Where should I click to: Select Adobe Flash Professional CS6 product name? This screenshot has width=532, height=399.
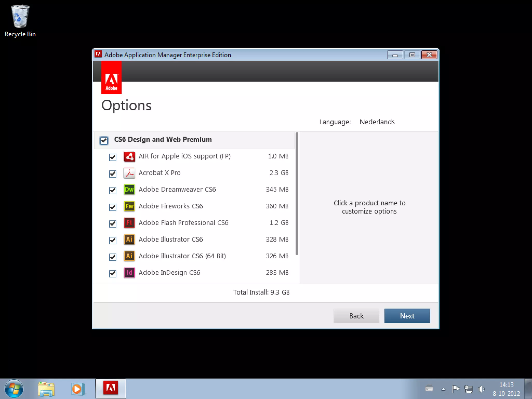(x=183, y=223)
